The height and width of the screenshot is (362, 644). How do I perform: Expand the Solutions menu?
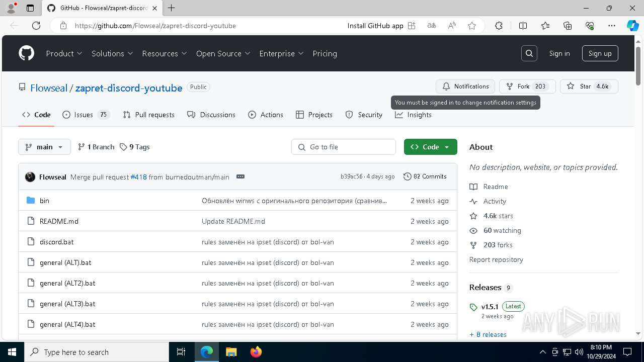click(112, 53)
